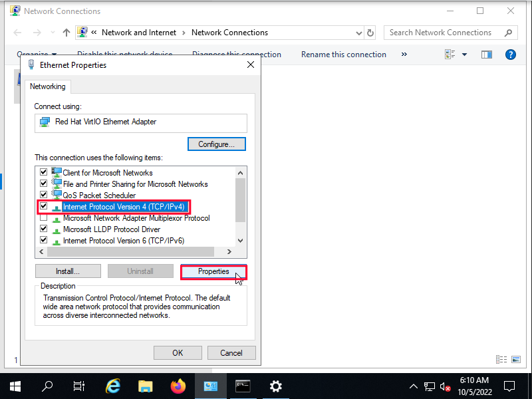Open the Windows Start menu
The image size is (532, 399).
[x=15, y=386]
